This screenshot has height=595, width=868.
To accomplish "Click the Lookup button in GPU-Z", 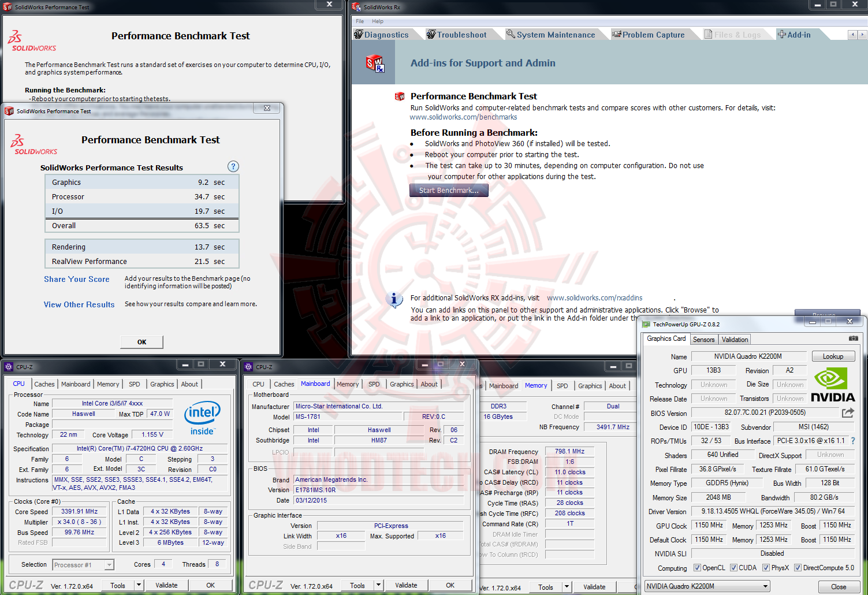I will click(833, 356).
